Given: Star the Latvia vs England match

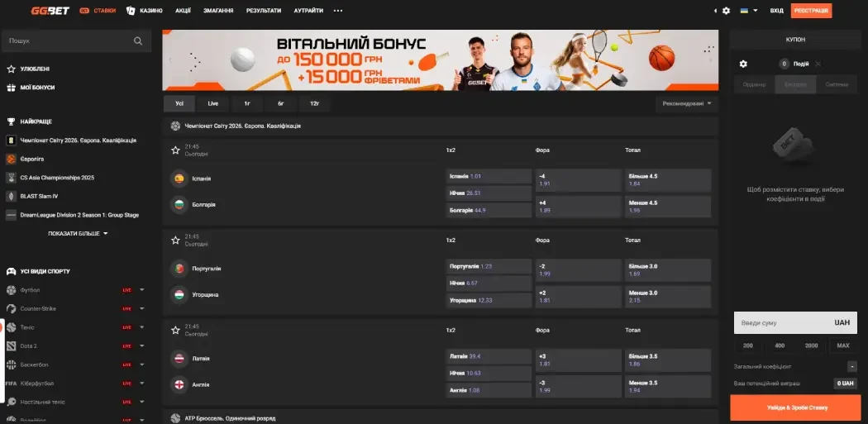Looking at the screenshot, I should [x=175, y=330].
